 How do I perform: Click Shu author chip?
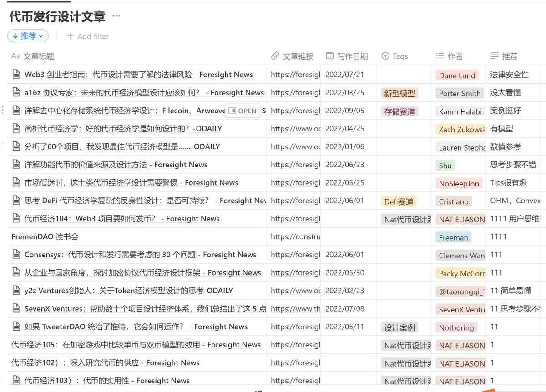pyautogui.click(x=445, y=166)
